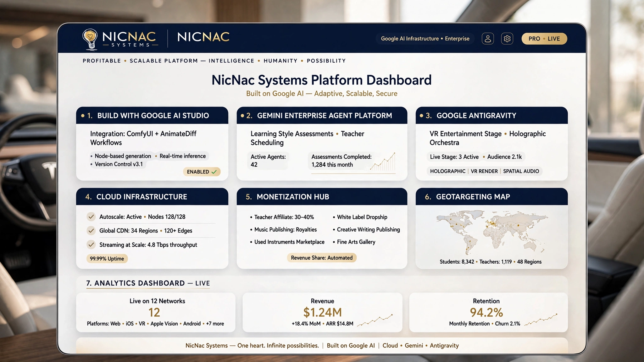The width and height of the screenshot is (644, 362).
Task: Click the second NICNAC wordmark in header
Action: (x=203, y=37)
